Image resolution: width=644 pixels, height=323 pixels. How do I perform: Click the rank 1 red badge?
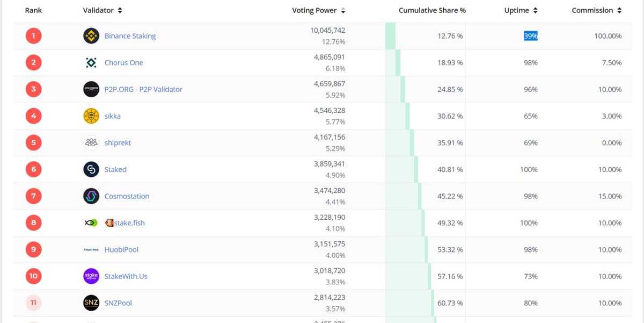coord(33,36)
